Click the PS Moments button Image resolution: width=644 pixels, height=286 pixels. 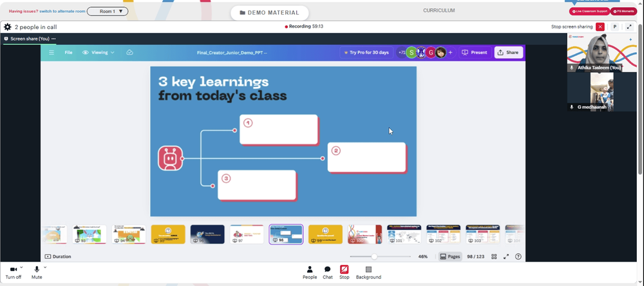(x=623, y=12)
